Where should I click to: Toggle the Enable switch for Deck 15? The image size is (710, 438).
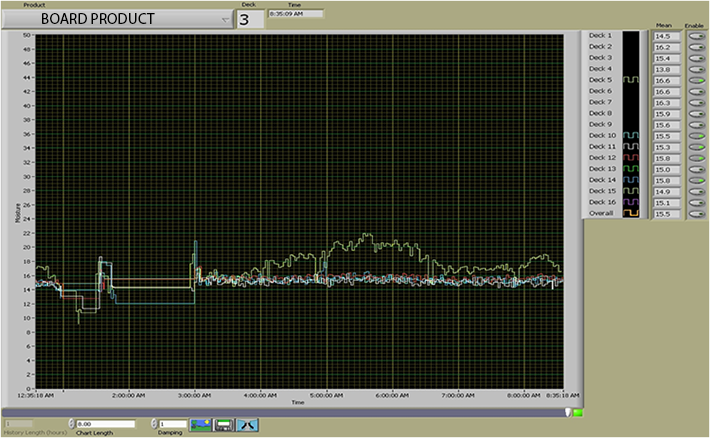(x=696, y=191)
